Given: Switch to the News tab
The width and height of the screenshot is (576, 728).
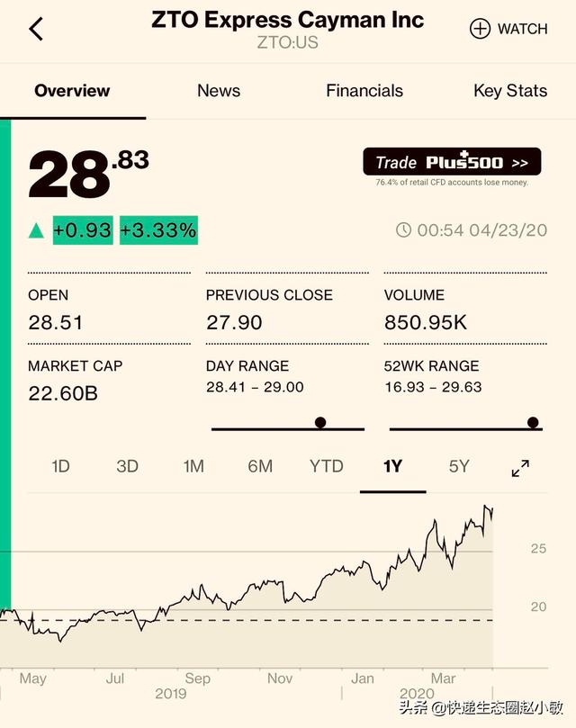Looking at the screenshot, I should (x=219, y=91).
